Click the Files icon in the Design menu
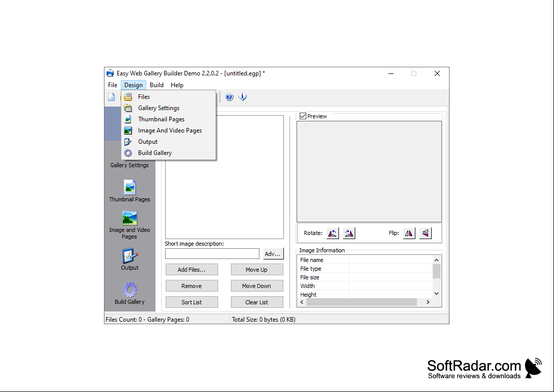 (128, 97)
